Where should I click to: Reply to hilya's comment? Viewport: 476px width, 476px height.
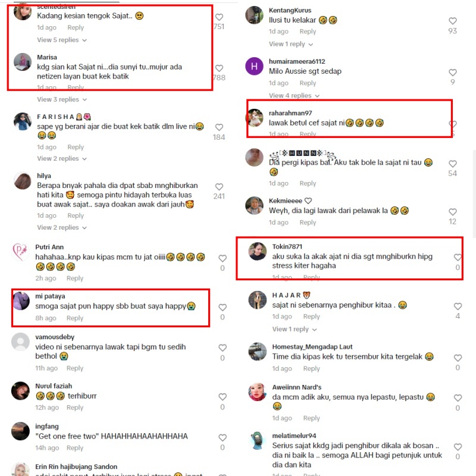click(76, 215)
